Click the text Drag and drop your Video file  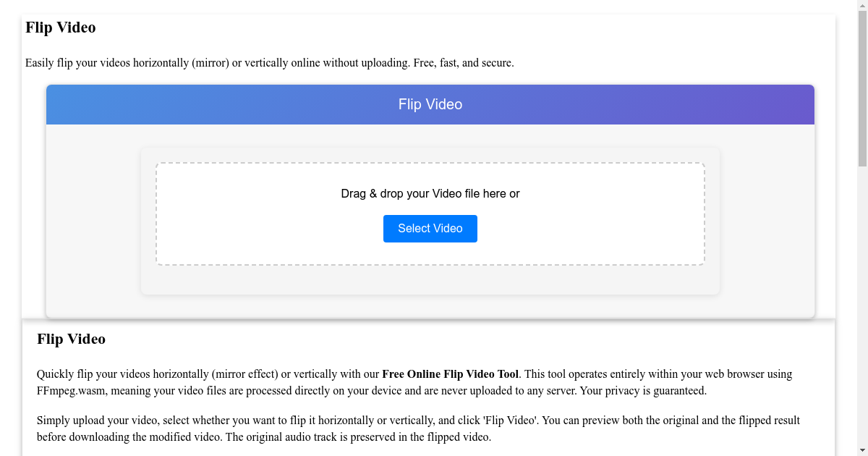click(x=430, y=193)
